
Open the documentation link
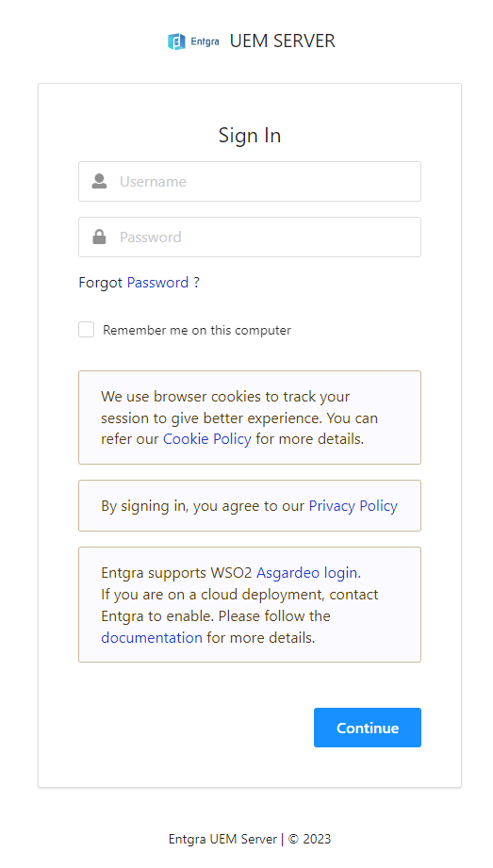tap(152, 638)
